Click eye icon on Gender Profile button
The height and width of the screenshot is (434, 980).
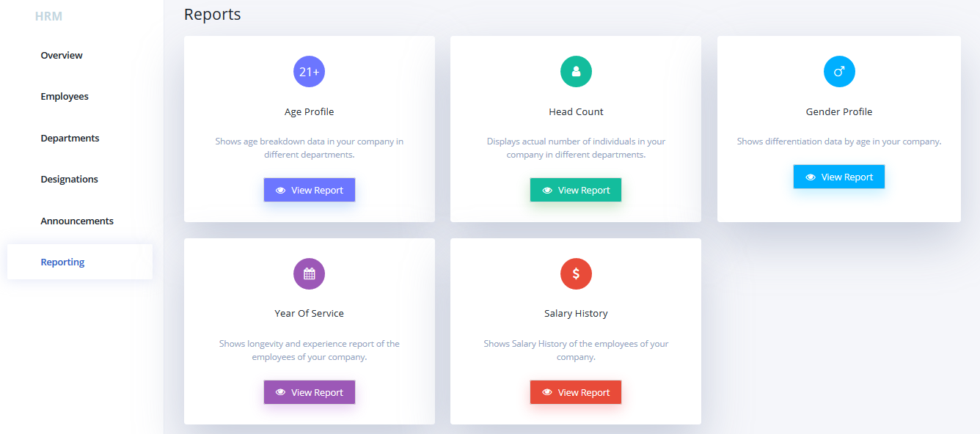pos(811,177)
